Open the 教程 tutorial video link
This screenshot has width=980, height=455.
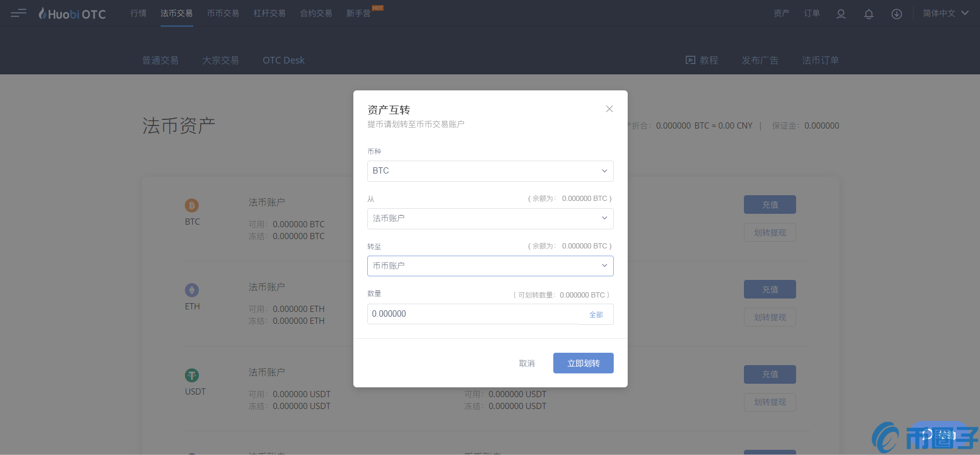(x=702, y=60)
